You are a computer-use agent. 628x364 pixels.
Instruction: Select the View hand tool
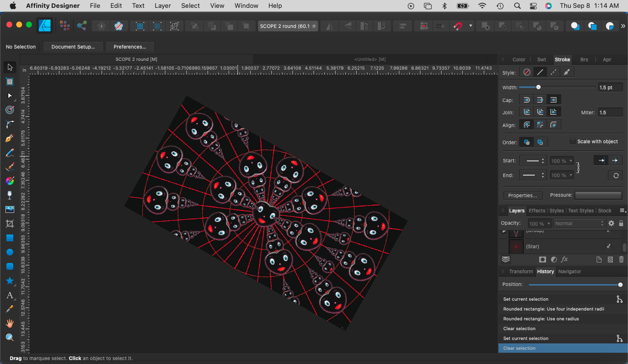(x=10, y=323)
